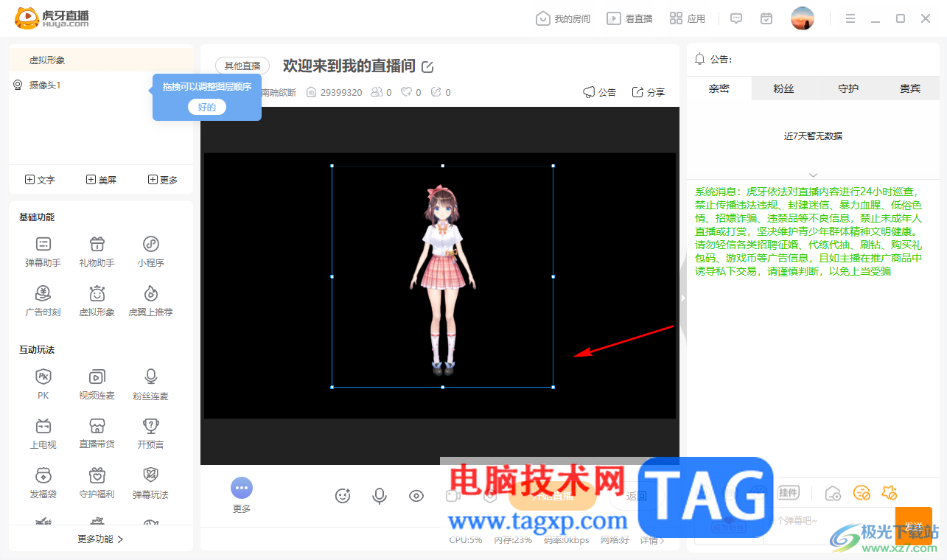Image resolution: width=947 pixels, height=560 pixels.
Task: Open 广告时刻 tool
Action: pyautogui.click(x=43, y=301)
